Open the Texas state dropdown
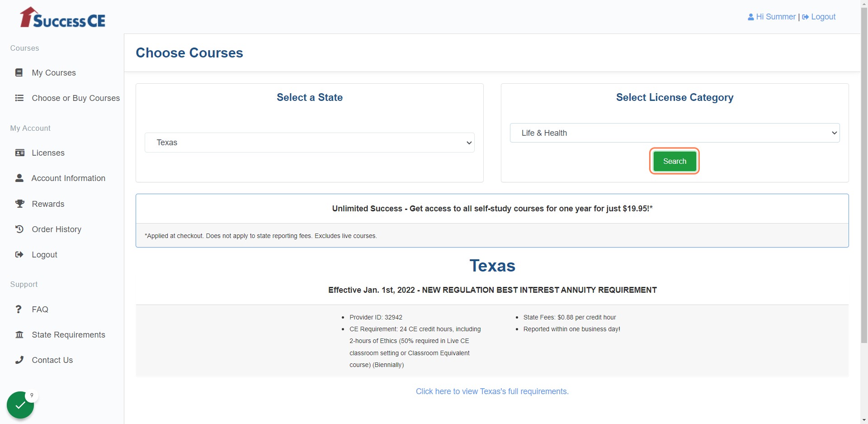The width and height of the screenshot is (868, 424). 310,143
